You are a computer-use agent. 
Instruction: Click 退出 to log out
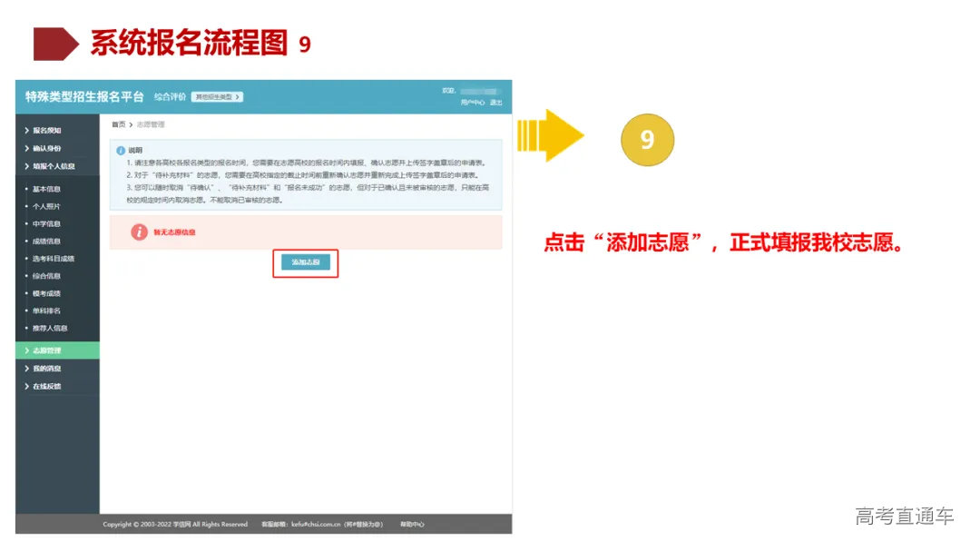pos(497,103)
